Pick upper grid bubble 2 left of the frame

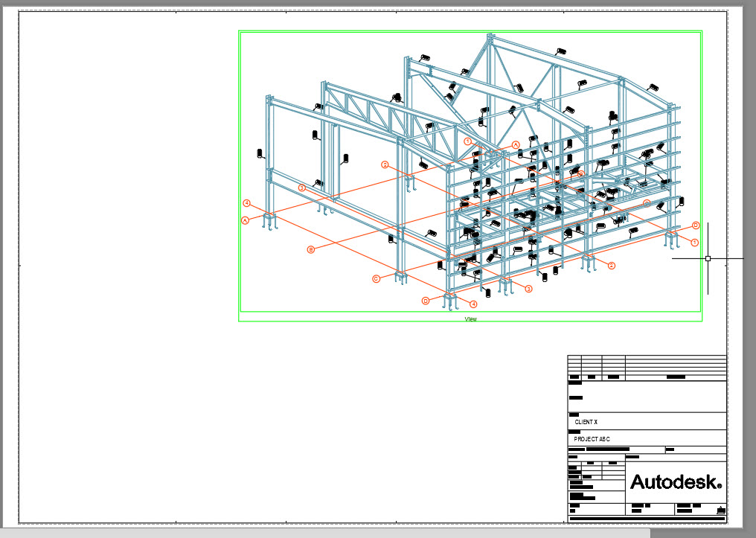point(385,165)
